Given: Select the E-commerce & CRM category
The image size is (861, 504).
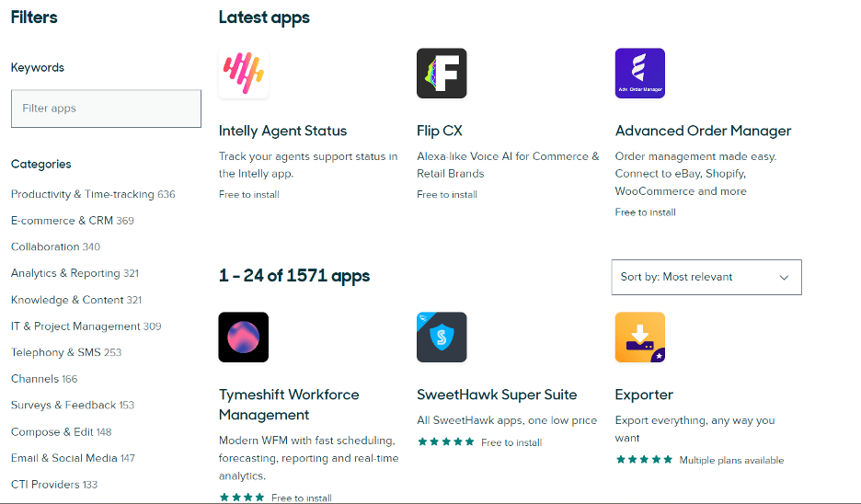Looking at the screenshot, I should tap(63, 221).
